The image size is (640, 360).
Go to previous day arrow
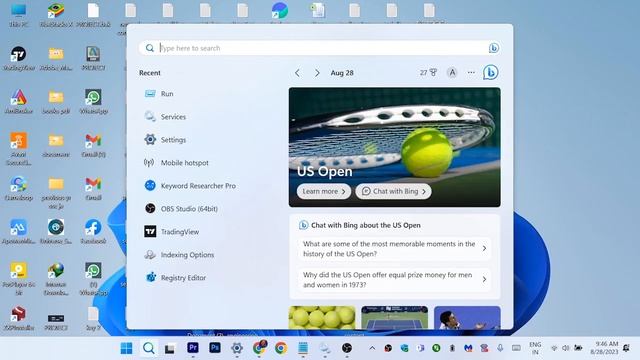coord(298,73)
